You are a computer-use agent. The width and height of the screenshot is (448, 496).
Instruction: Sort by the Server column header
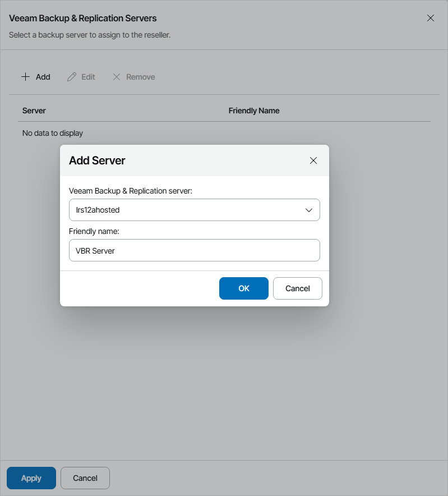(34, 111)
